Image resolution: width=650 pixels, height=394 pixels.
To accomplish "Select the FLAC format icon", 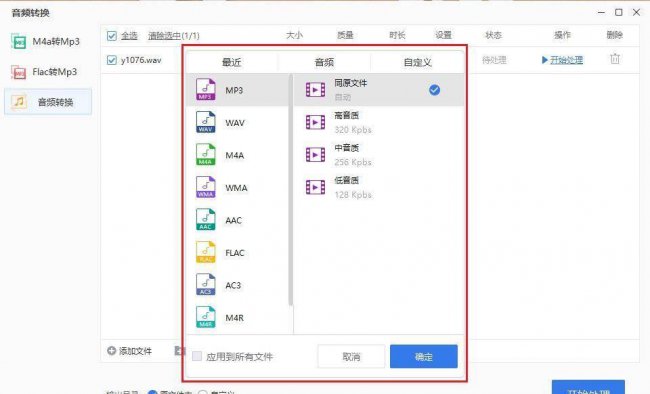I will coord(206,252).
